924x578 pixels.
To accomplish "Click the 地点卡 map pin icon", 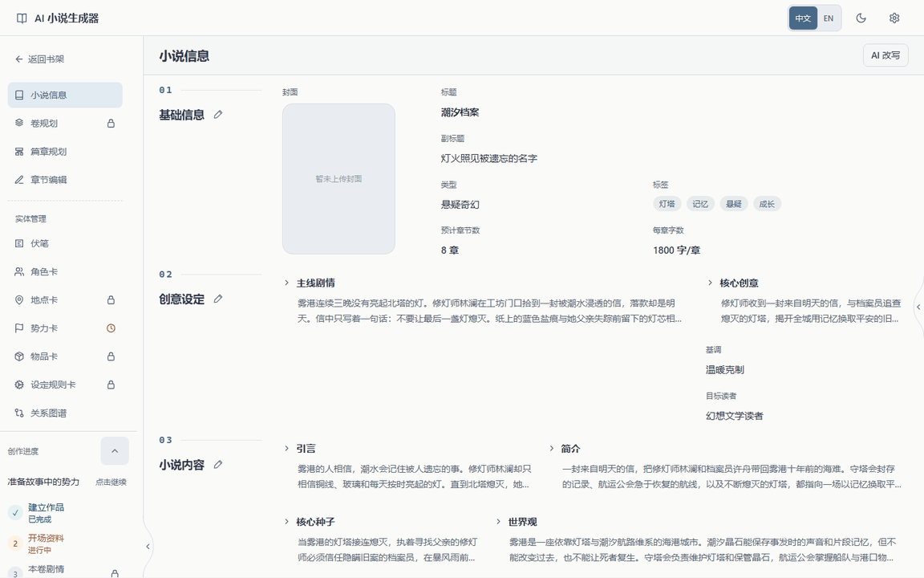I will click(19, 300).
